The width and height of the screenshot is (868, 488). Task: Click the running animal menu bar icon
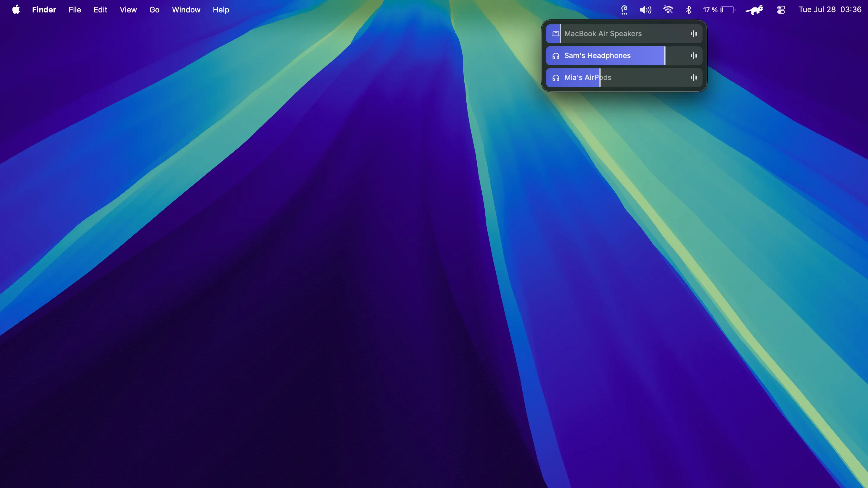754,10
